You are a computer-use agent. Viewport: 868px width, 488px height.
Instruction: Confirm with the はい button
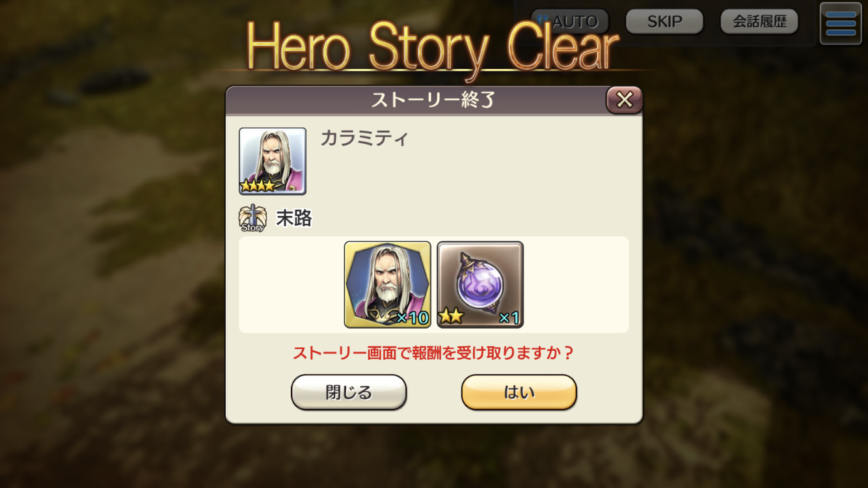[x=519, y=392]
